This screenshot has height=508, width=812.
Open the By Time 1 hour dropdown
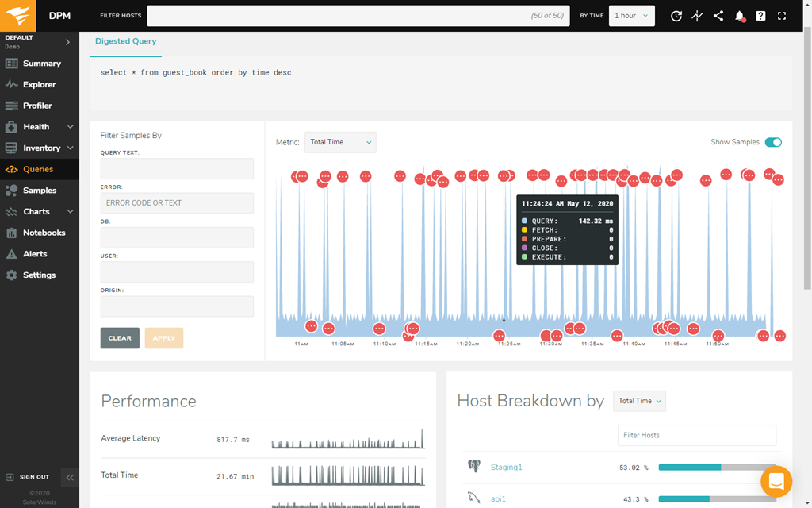[x=631, y=16]
